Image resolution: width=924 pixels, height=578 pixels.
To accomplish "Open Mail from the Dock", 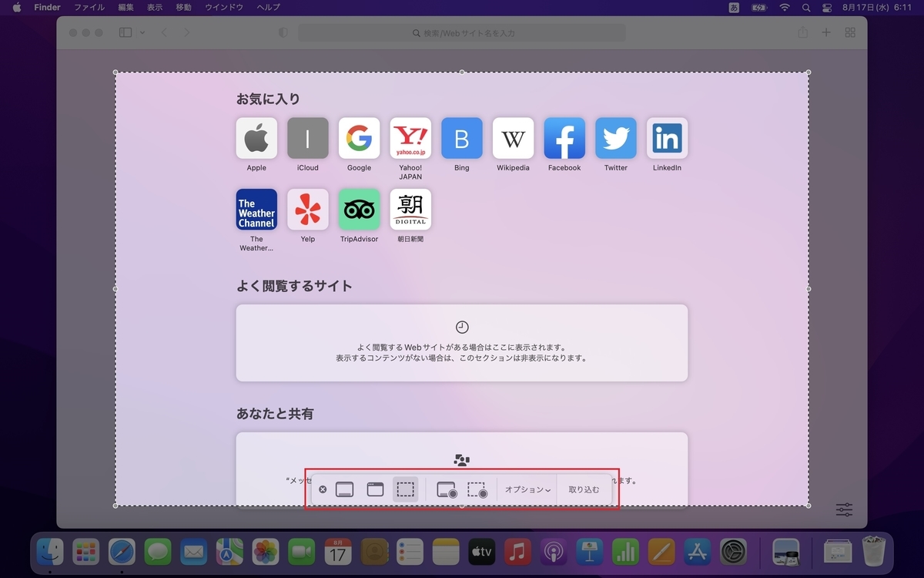I will point(194,552).
